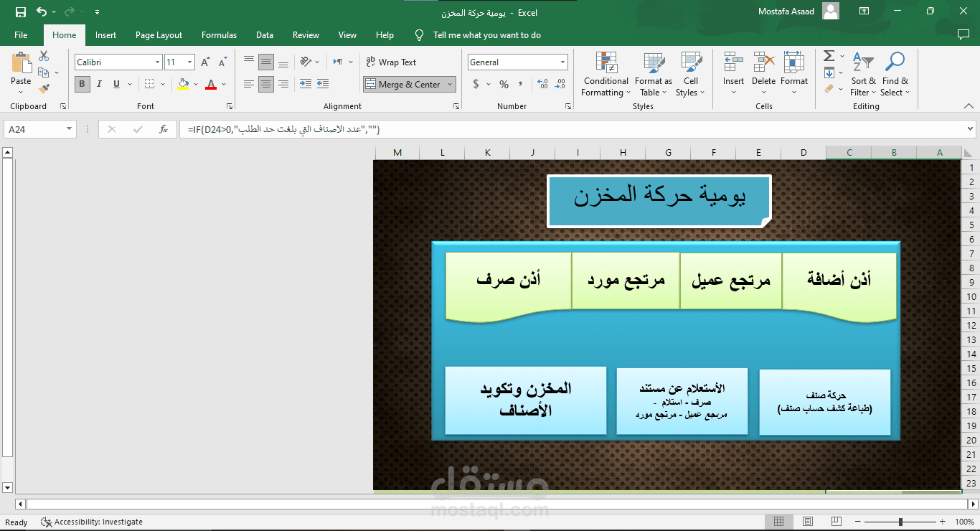Apply bold formatting from the Font group
This screenshot has width=980, height=531.
[82, 84]
